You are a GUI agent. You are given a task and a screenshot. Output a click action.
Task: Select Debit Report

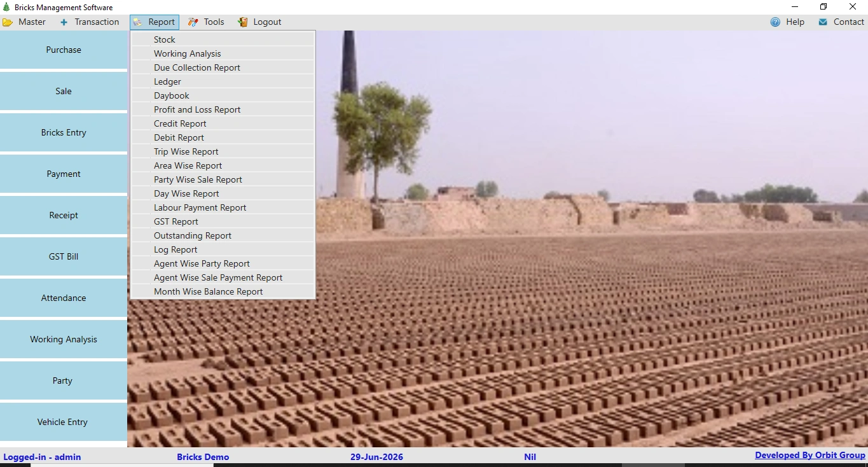[223, 137]
